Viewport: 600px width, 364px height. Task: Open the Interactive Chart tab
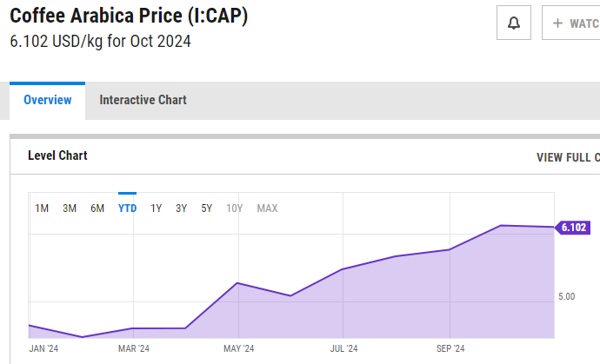[143, 100]
